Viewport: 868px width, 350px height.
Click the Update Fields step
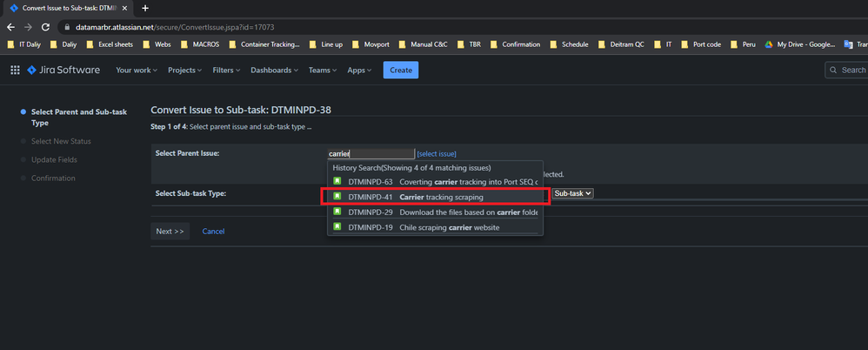pos(54,159)
